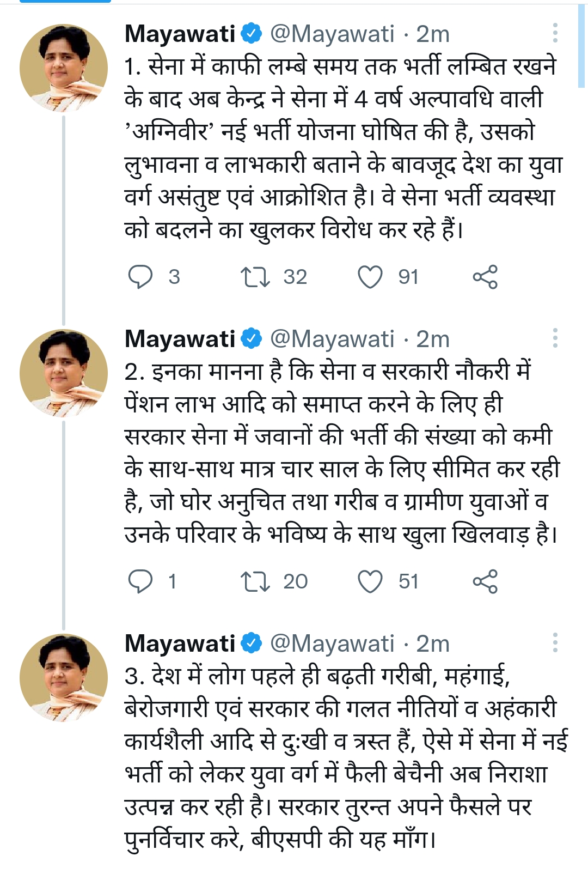Open Mayawati display name on first tweet
588x874 pixels.
click(180, 34)
